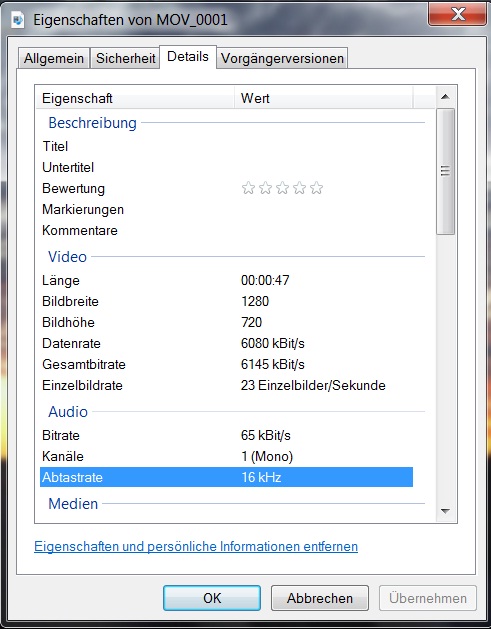Select the Länge property row
This screenshot has width=491, height=629.
click(226, 280)
